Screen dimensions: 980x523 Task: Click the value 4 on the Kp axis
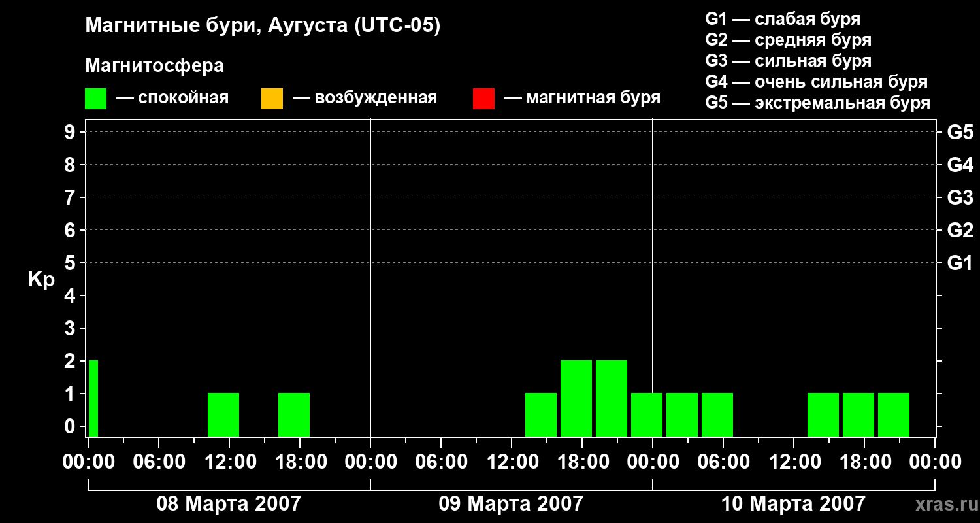pyautogui.click(x=71, y=296)
